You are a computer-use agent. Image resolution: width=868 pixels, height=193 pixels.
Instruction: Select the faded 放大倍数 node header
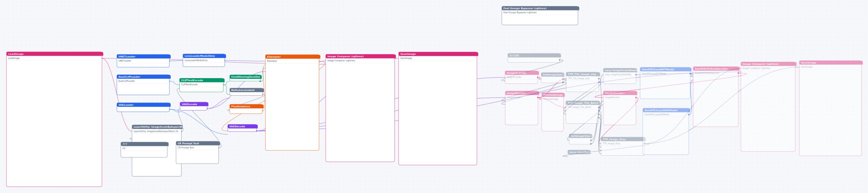534,55
